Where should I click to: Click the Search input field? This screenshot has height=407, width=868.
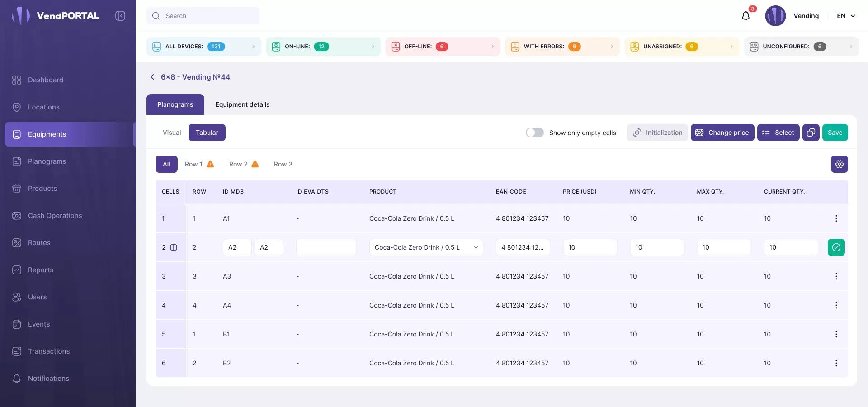click(203, 16)
